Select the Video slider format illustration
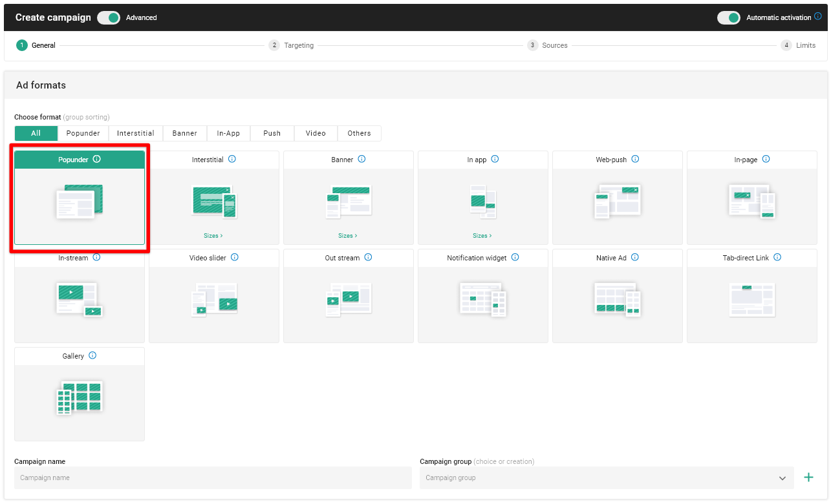The height and width of the screenshot is (504, 831). (214, 300)
